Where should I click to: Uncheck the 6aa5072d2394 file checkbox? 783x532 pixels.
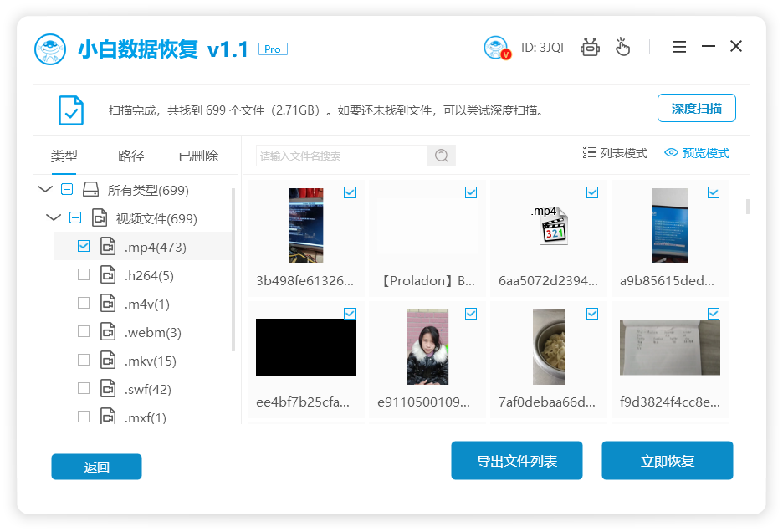pos(592,192)
